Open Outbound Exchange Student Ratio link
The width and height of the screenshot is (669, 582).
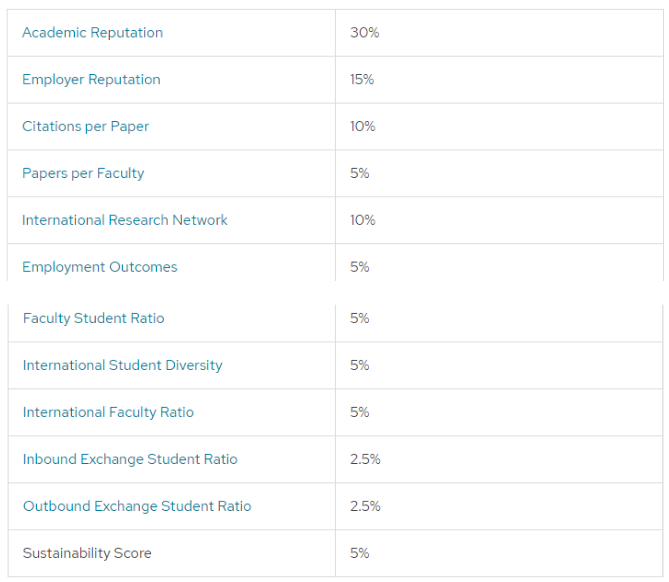click(x=137, y=506)
